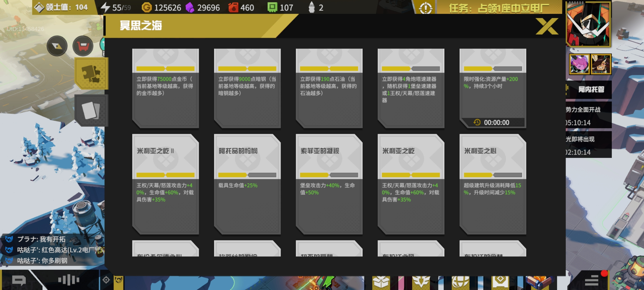Tap the lightning energy icon
The image size is (644, 290).
coord(105,7)
